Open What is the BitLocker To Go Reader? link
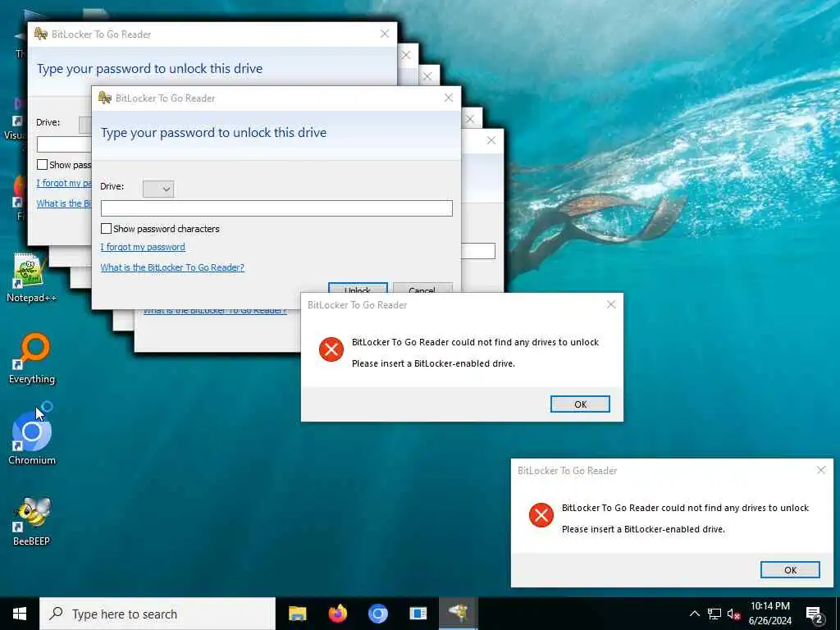This screenshot has width=840, height=630. 172,267
